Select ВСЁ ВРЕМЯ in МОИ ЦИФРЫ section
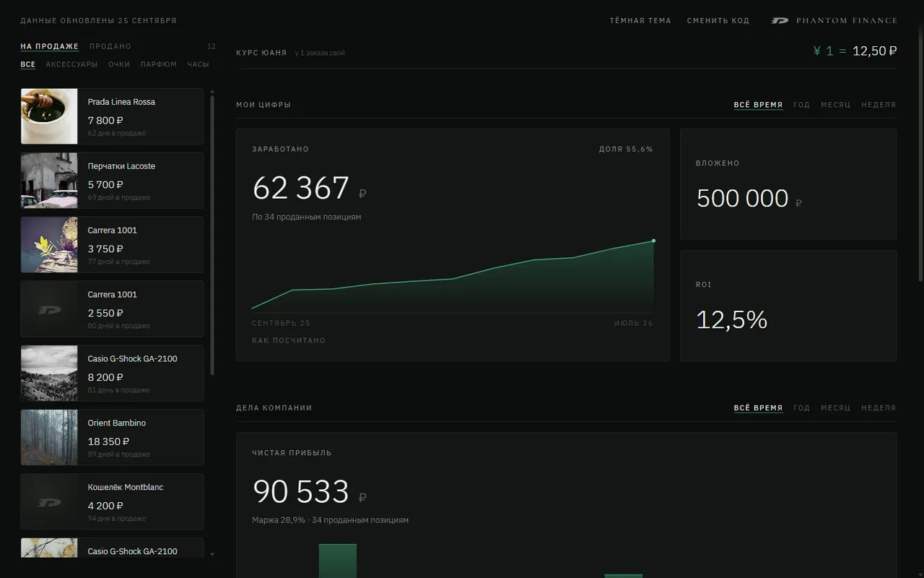This screenshot has width=924, height=578. [758, 105]
